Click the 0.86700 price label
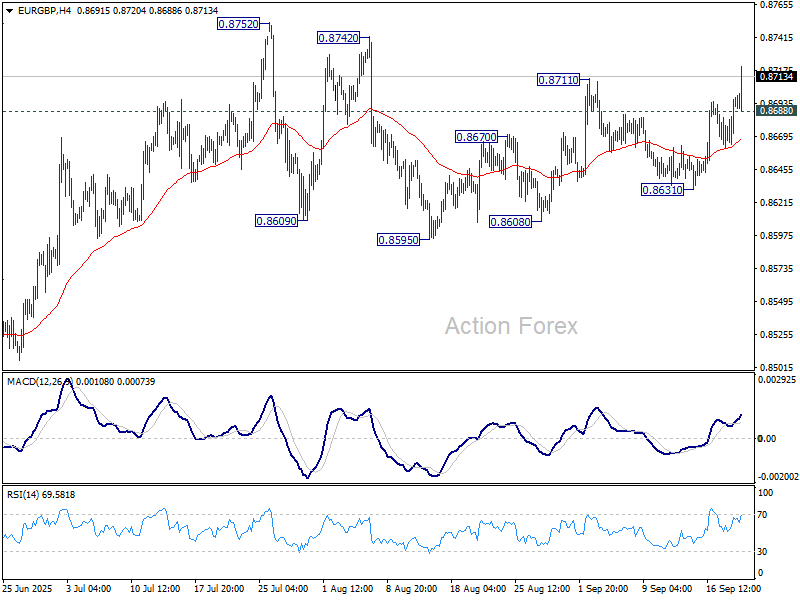The height and width of the screenshot is (600, 800). tap(476, 136)
